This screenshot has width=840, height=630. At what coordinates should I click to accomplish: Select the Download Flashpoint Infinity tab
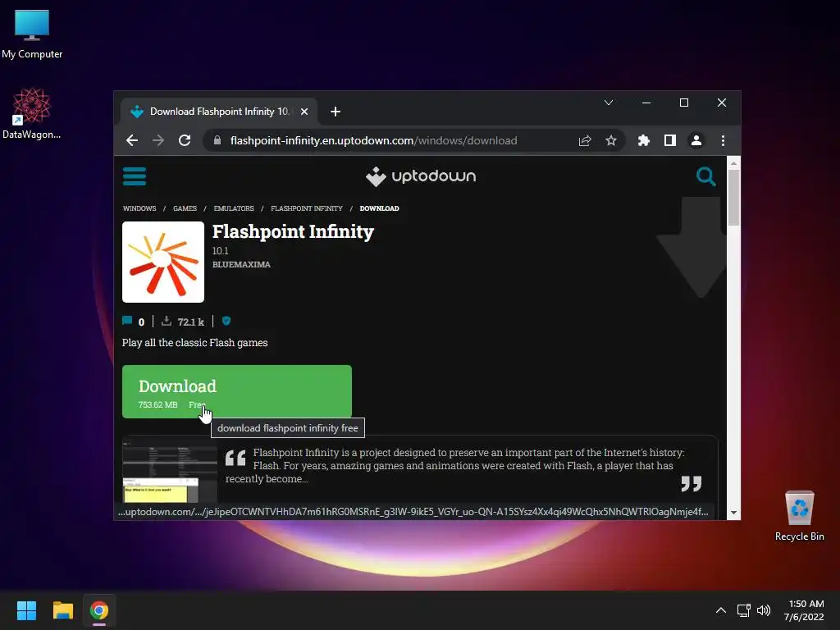pos(218,112)
